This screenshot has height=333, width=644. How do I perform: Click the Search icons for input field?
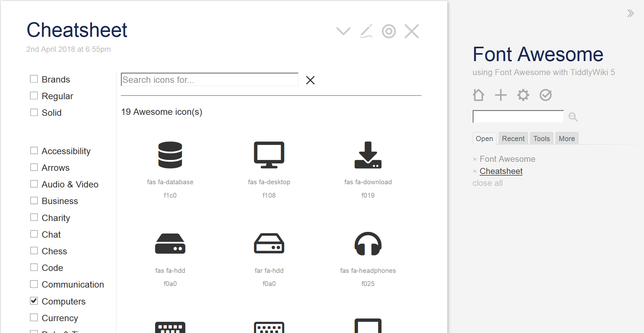209,80
